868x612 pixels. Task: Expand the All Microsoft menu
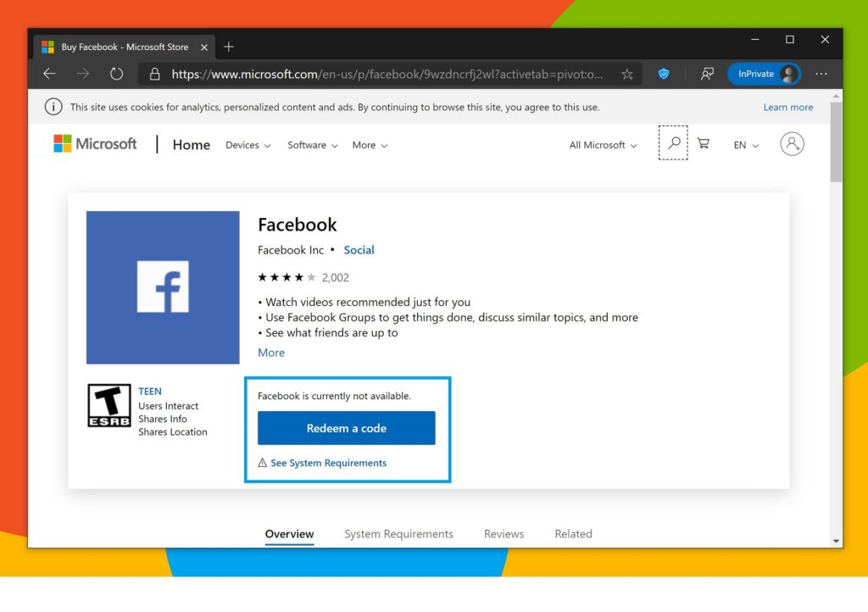[603, 145]
